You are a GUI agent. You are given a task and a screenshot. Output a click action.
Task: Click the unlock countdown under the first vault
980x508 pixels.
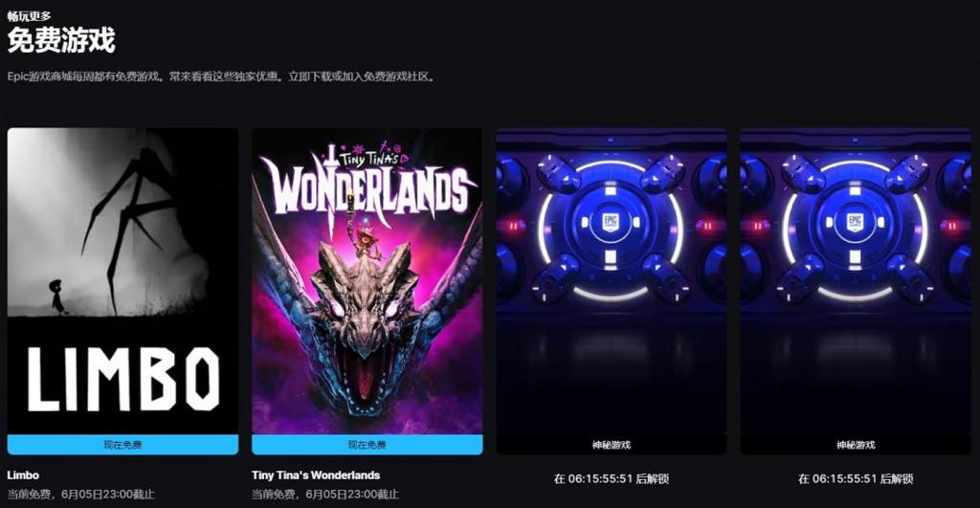[612, 478]
